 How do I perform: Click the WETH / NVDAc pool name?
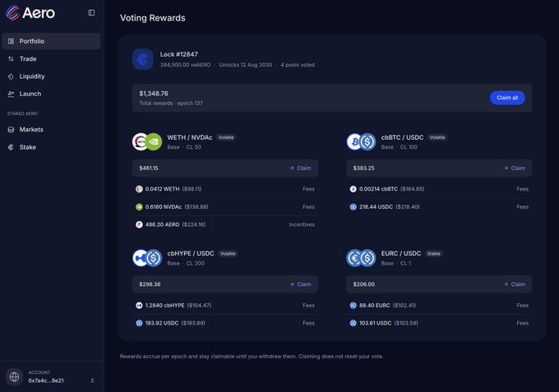coord(190,137)
